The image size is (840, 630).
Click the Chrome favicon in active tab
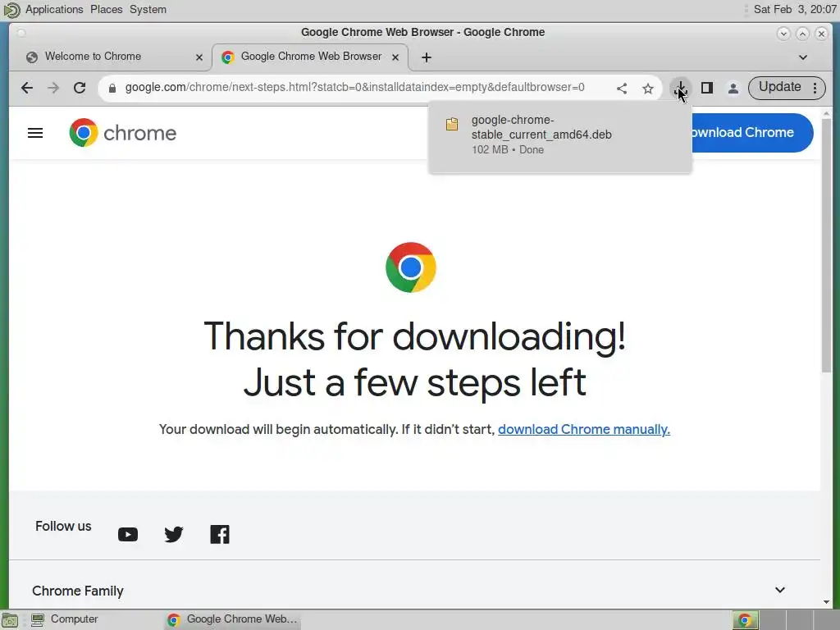point(228,57)
